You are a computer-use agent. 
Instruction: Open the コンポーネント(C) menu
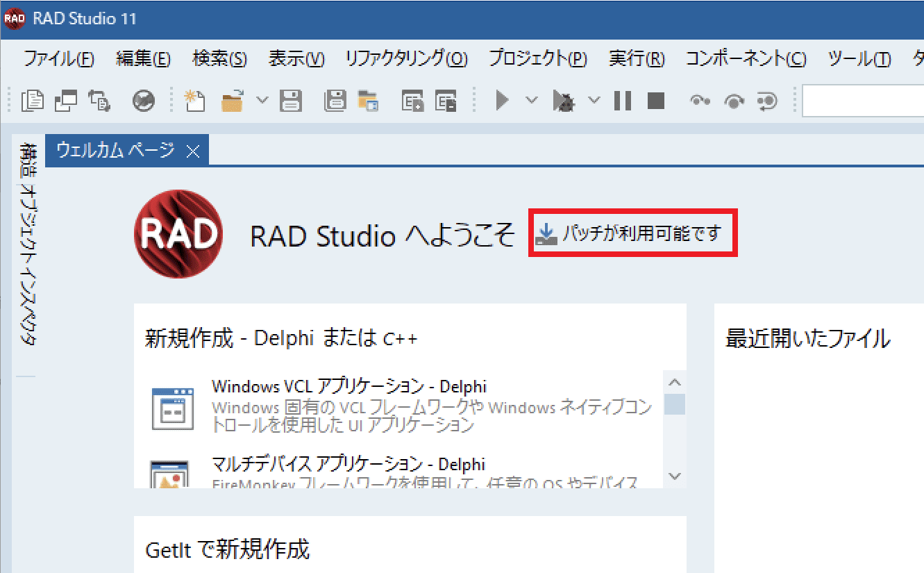[x=746, y=58]
